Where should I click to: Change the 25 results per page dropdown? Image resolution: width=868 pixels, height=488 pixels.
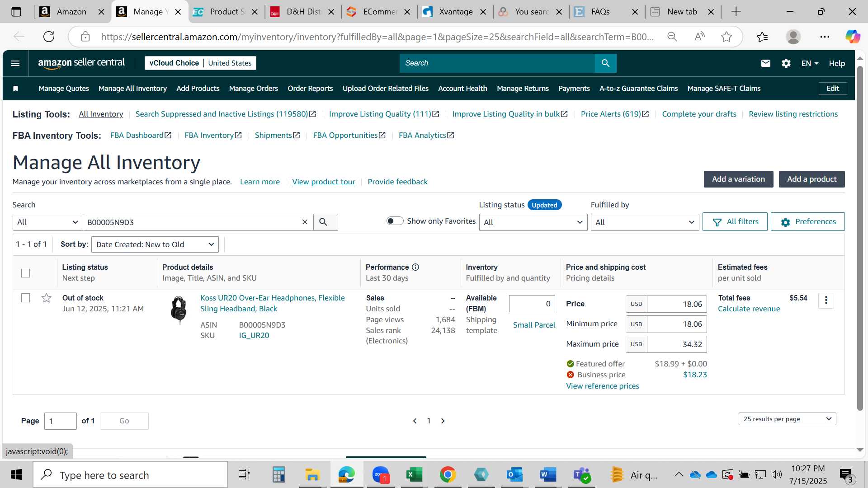pos(787,419)
